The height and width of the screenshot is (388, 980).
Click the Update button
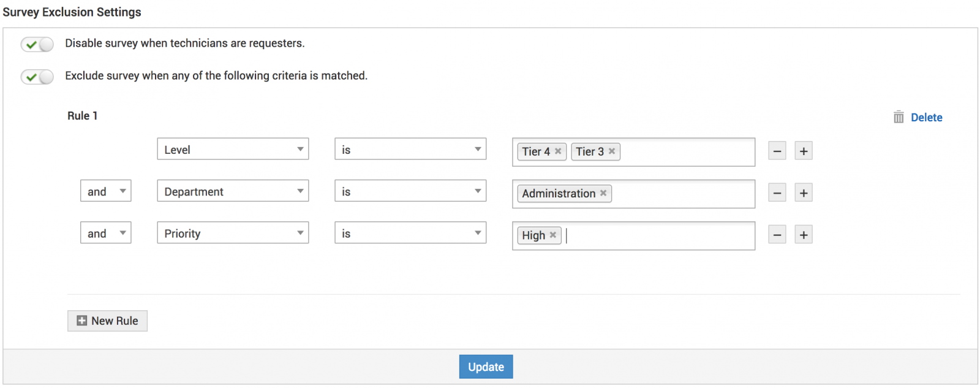click(486, 367)
